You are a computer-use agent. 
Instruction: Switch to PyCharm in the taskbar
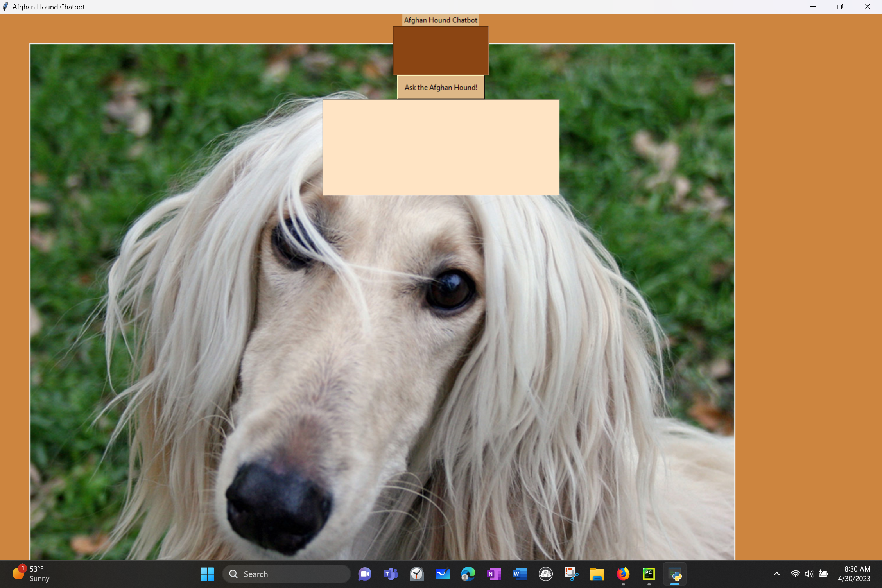click(649, 574)
